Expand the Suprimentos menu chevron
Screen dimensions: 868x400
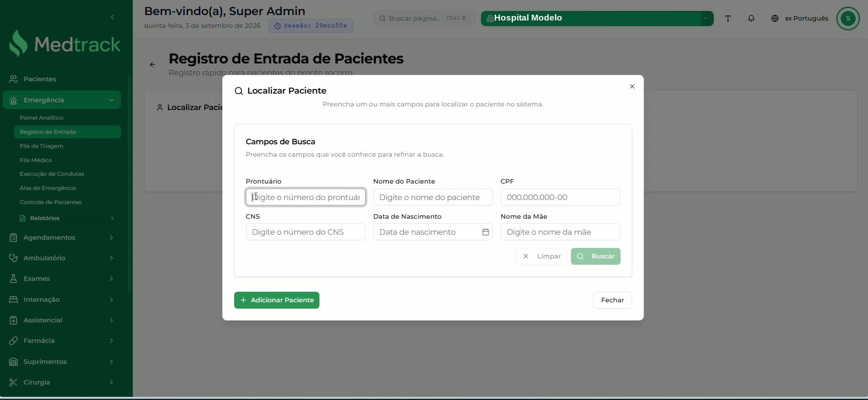[x=111, y=362]
